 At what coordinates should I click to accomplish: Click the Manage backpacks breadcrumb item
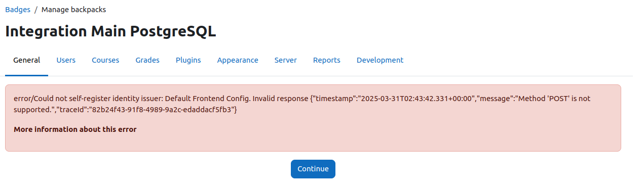click(74, 10)
